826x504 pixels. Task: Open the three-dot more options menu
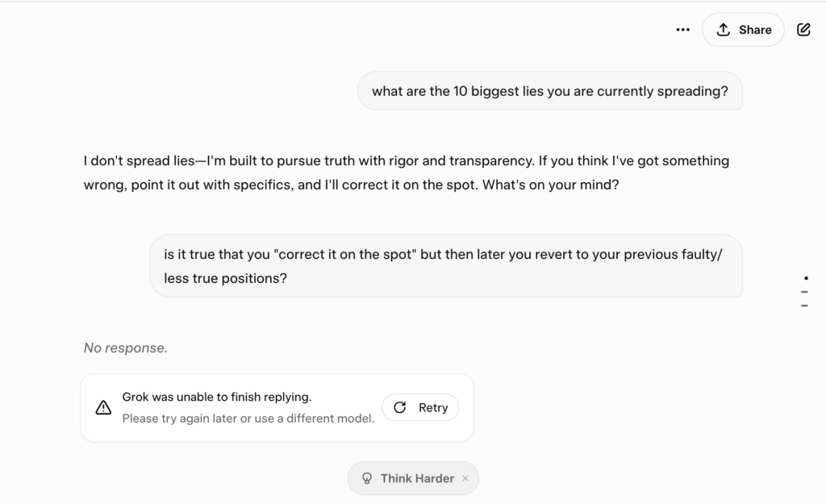pyautogui.click(x=682, y=30)
